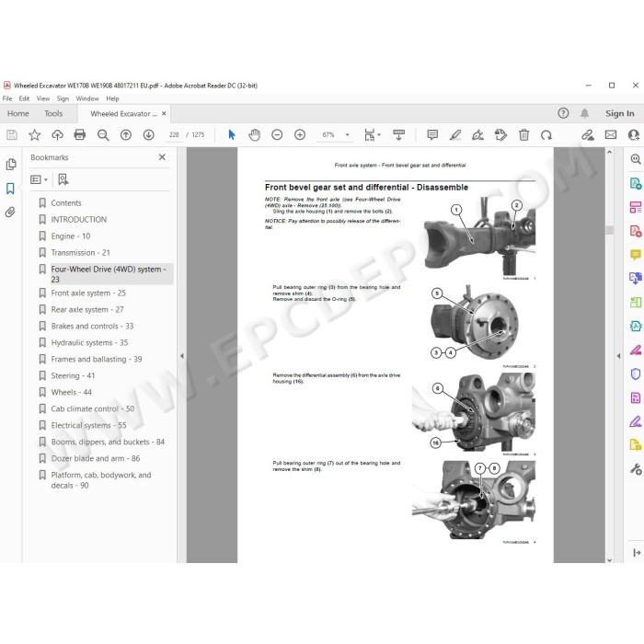This screenshot has height=644, width=644.
Task: Click the page number input field
Action: 174,134
